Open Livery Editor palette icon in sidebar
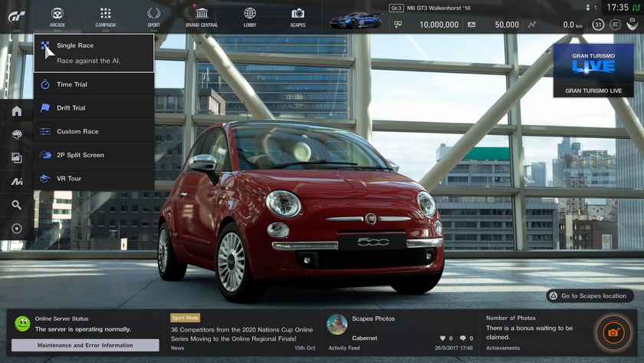 tap(16, 134)
